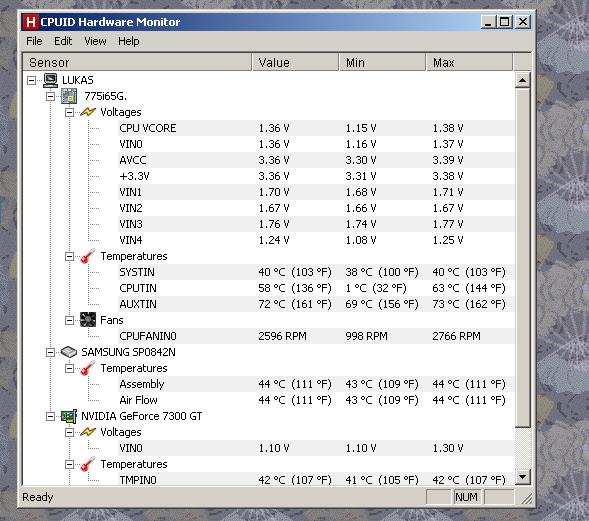Click the 775i65G motherboard icon
The width and height of the screenshot is (589, 521).
69,96
